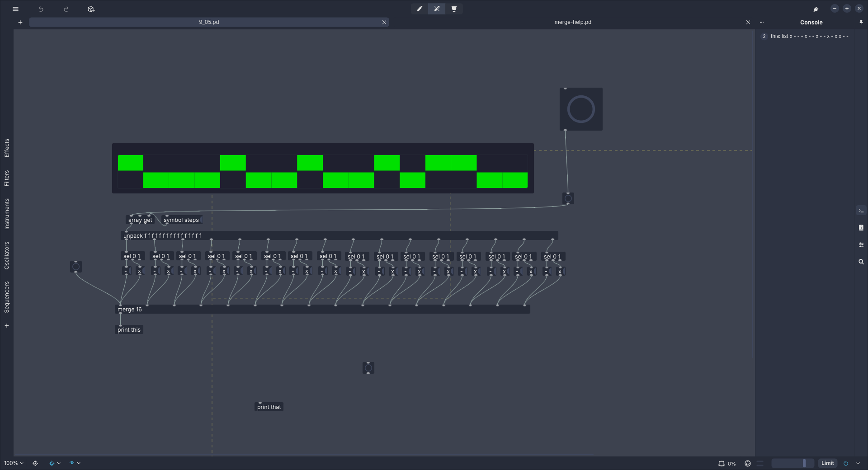Switch to the 9_05.pd tab
This screenshot has width=868, height=470.
click(x=209, y=22)
